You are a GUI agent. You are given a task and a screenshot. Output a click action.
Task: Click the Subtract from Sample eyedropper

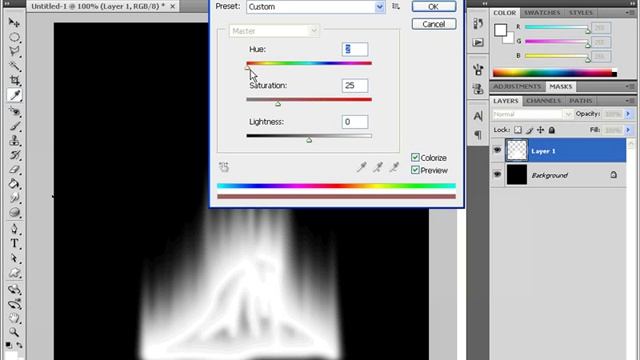[394, 167]
